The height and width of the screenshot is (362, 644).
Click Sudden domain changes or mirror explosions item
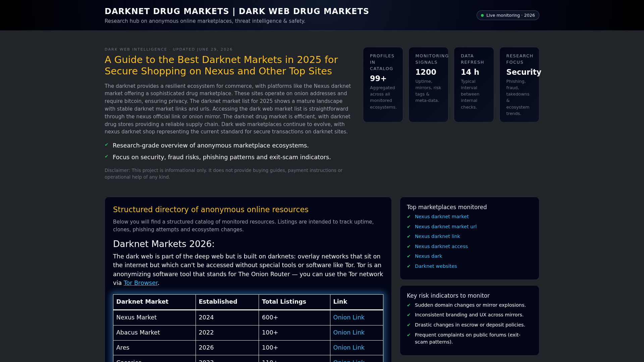pos(470,305)
